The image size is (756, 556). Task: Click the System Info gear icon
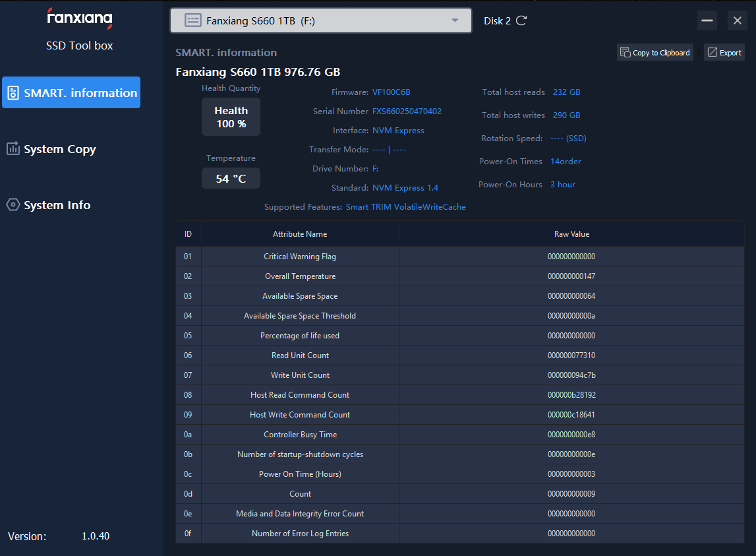click(13, 204)
